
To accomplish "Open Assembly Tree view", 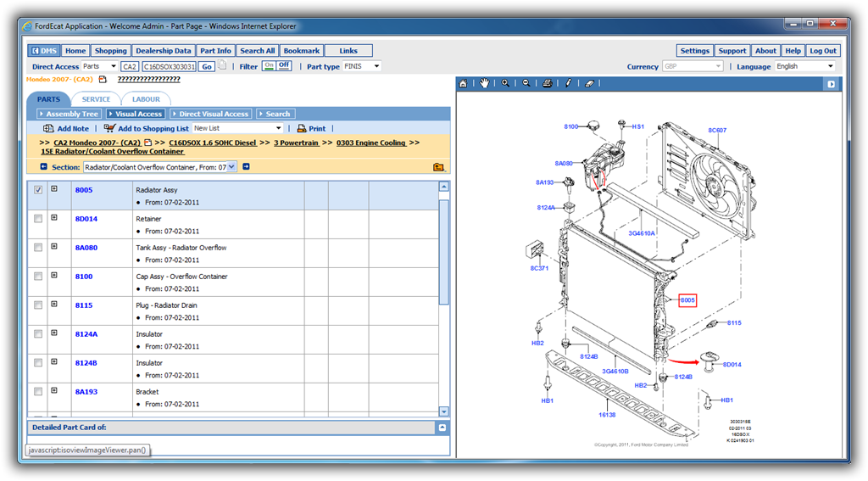I will click(x=69, y=114).
